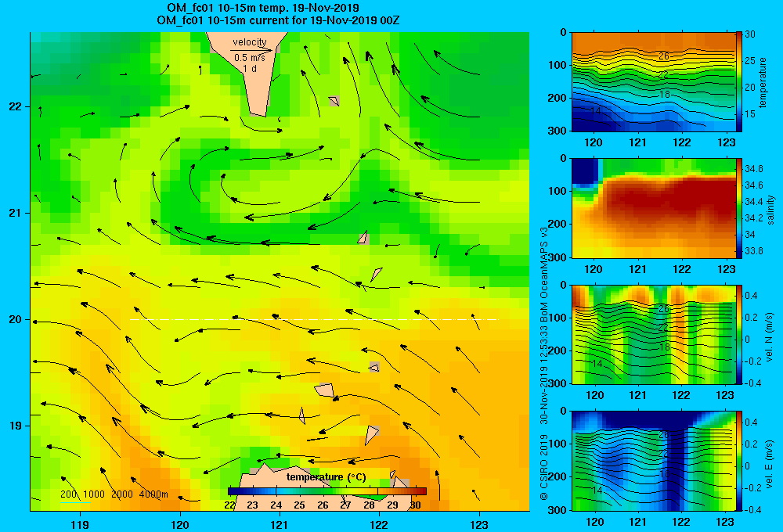Screen dimensions: 783x532
Task: Click the '120' longitude label under the vel. N section
Action: click(594, 395)
